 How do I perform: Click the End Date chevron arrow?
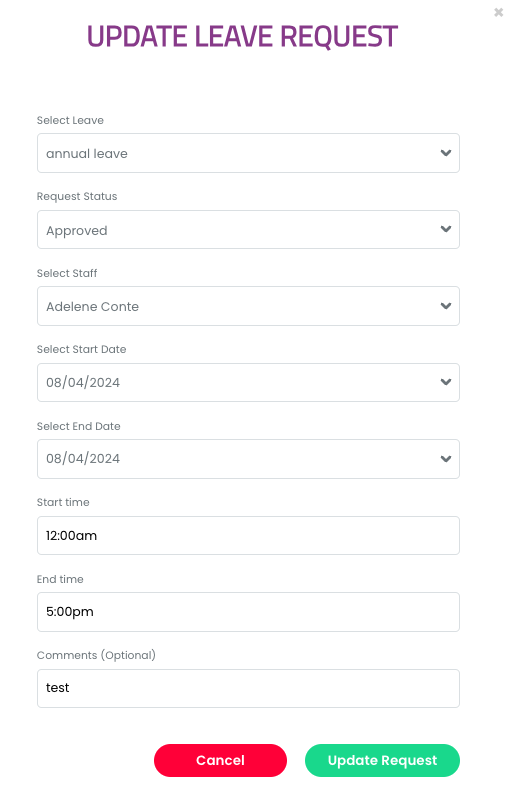point(445,458)
